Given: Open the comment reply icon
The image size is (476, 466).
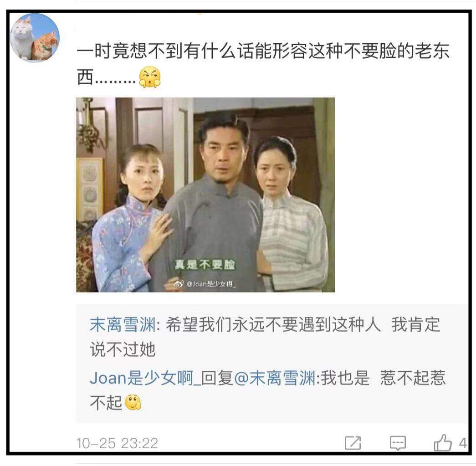Looking at the screenshot, I should [x=398, y=443].
